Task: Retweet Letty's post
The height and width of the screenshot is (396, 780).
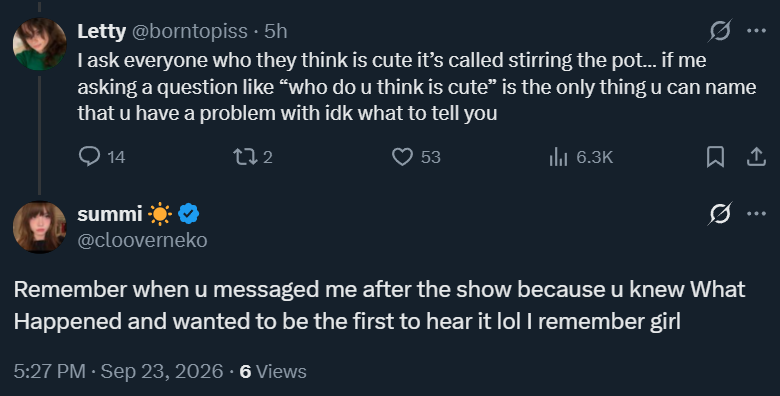Action: point(253,157)
